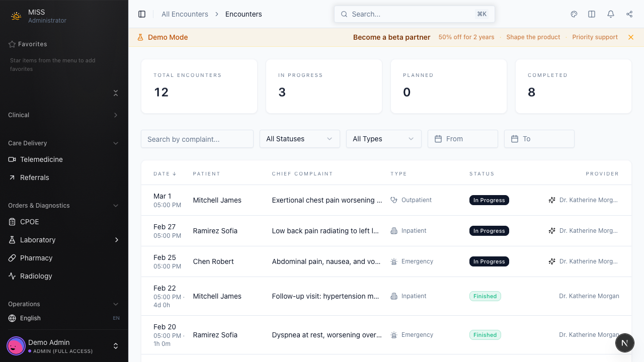Viewport: 644px width, 362px height.
Task: Click the theme palette icon
Action: 574,14
